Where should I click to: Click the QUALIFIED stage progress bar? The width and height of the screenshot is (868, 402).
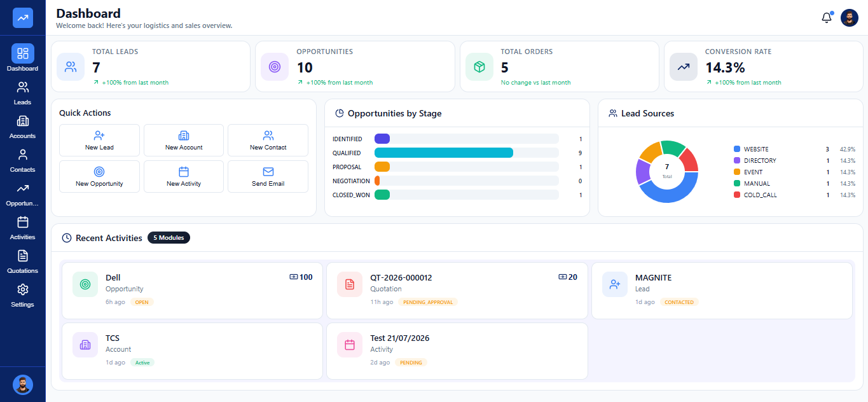click(467, 153)
